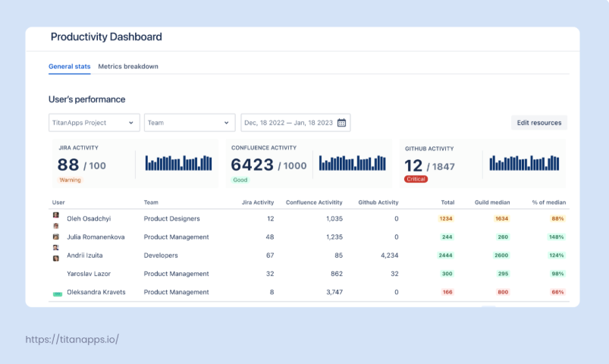
Task: Select the General stats tab
Action: pos(69,67)
